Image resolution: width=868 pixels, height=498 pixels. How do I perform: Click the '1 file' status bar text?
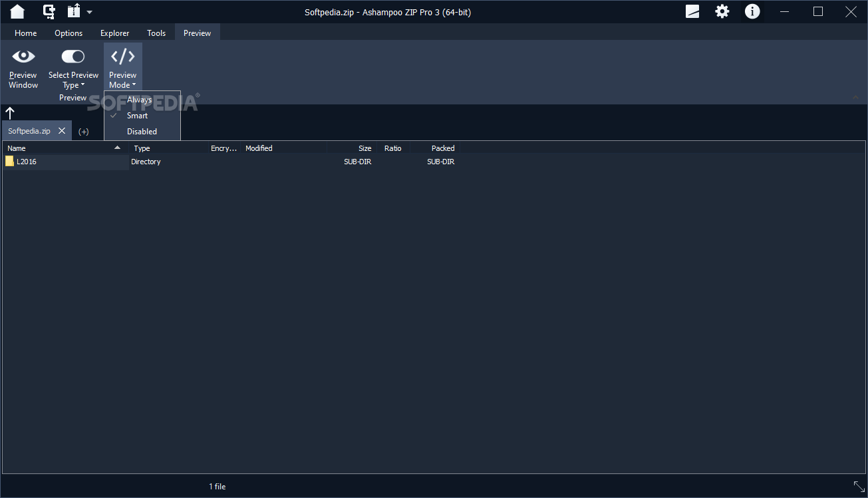[x=217, y=487]
